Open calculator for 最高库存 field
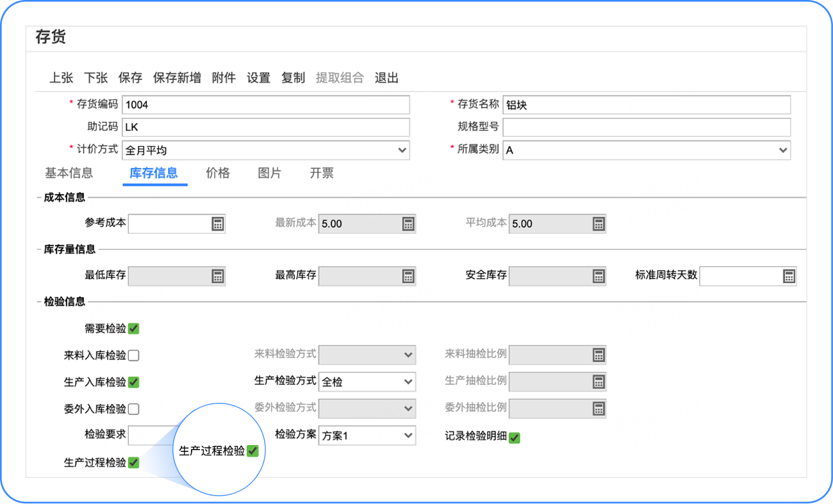Screen dimensions: 833x504 408,276
